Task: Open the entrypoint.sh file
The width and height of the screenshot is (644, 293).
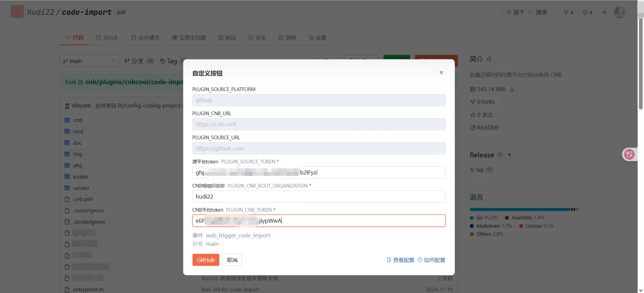Action: click(88, 290)
